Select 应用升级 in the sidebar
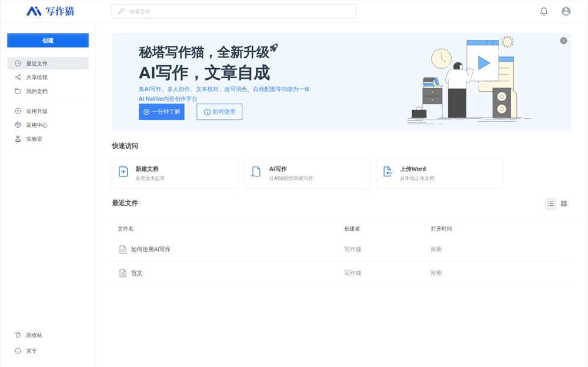The width and height of the screenshot is (588, 367). (36, 111)
